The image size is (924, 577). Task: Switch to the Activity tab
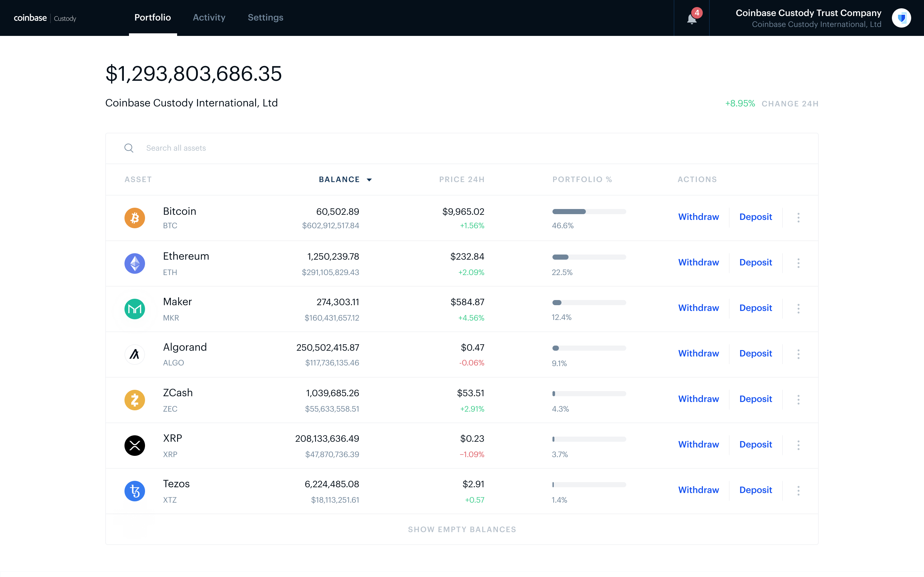[209, 18]
